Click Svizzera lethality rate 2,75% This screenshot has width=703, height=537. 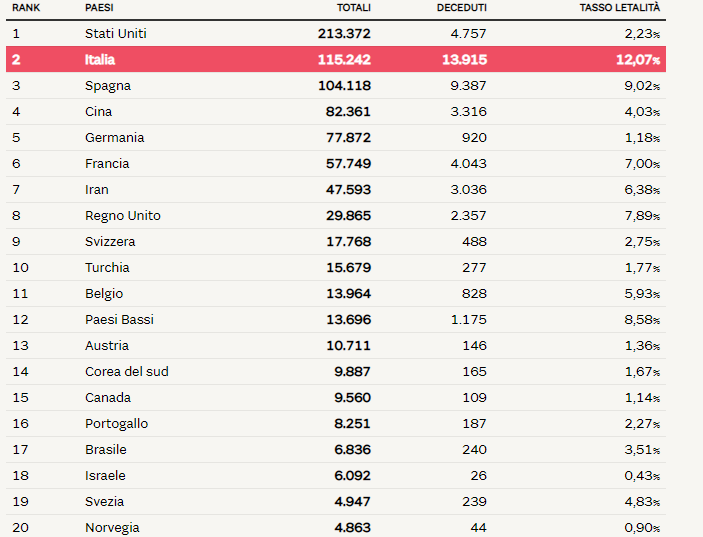[642, 242]
